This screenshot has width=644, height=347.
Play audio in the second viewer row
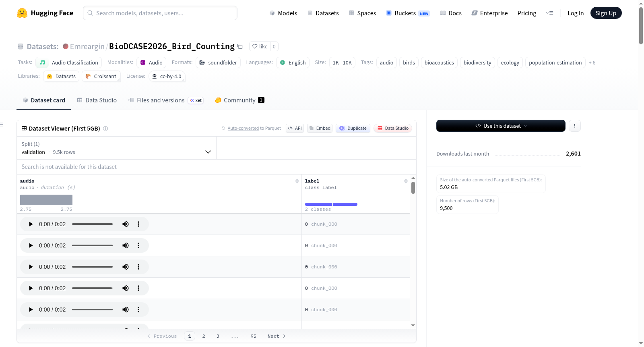click(31, 245)
